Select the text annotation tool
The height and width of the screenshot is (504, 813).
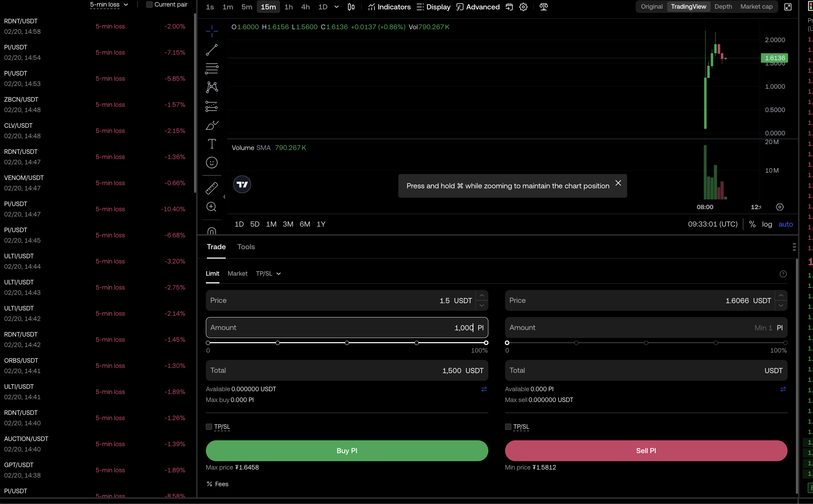coord(211,144)
